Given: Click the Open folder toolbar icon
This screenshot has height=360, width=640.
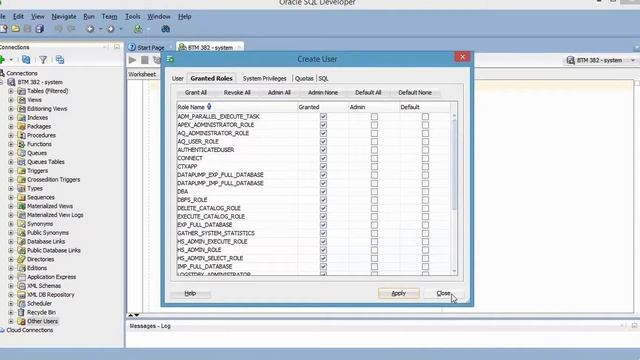Looking at the screenshot, I should click(16, 29).
